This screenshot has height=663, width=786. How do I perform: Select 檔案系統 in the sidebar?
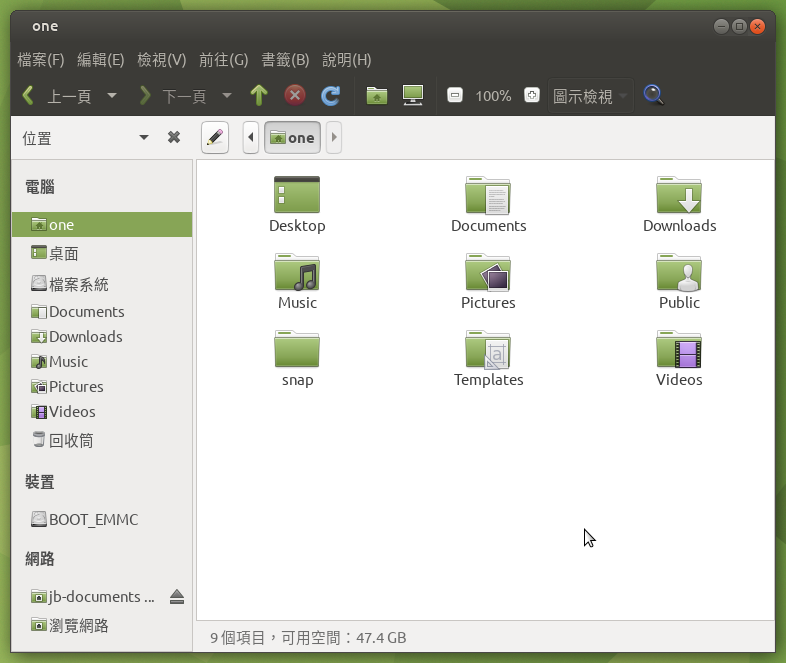pyautogui.click(x=102, y=284)
